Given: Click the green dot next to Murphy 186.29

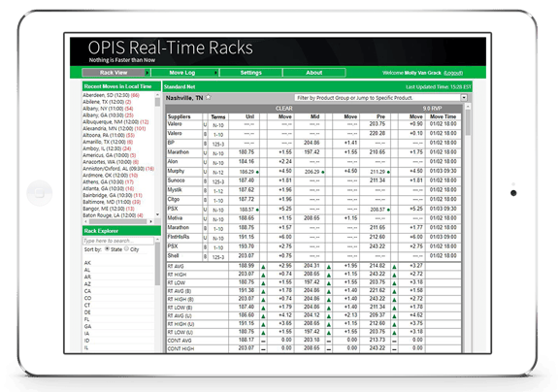Looking at the screenshot, I should click(x=257, y=172).
